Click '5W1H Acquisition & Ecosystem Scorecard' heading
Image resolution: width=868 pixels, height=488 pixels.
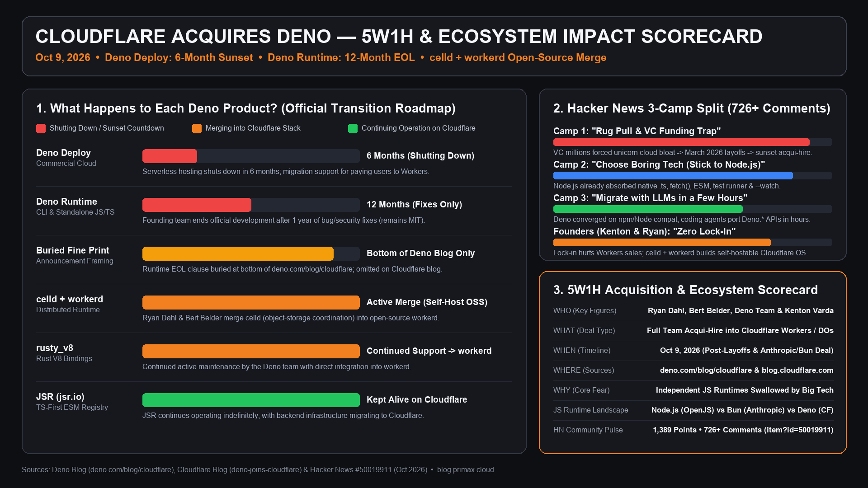click(x=693, y=290)
